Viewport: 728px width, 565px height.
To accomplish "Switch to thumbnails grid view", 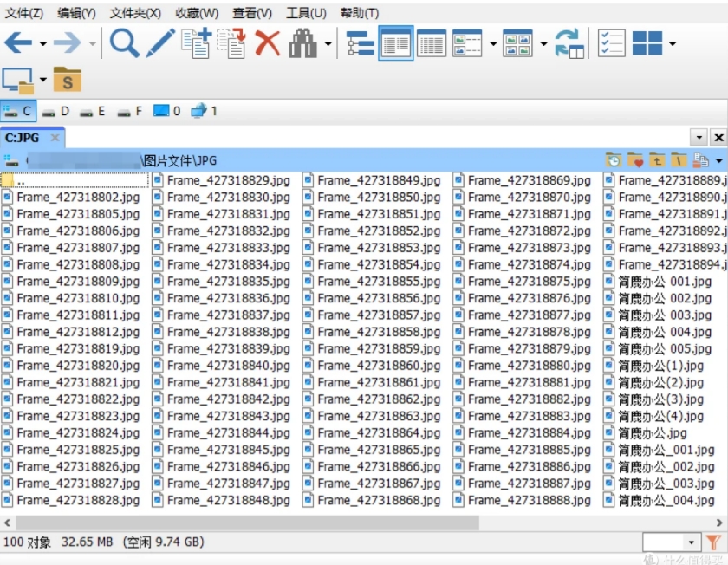I will coord(517,43).
